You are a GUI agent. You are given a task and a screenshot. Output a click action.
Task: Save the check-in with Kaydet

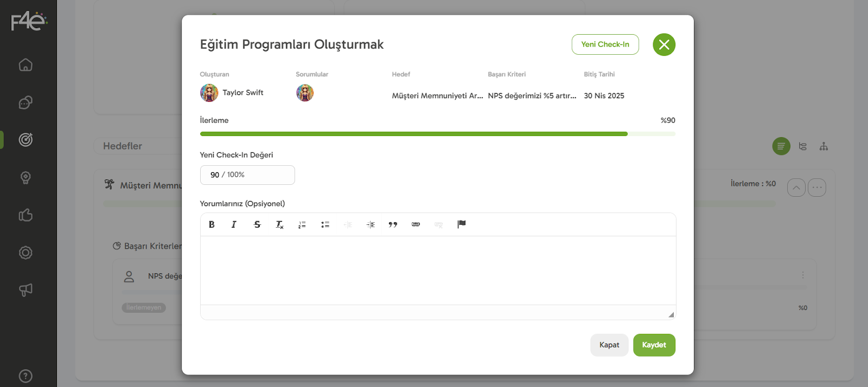[x=654, y=345]
